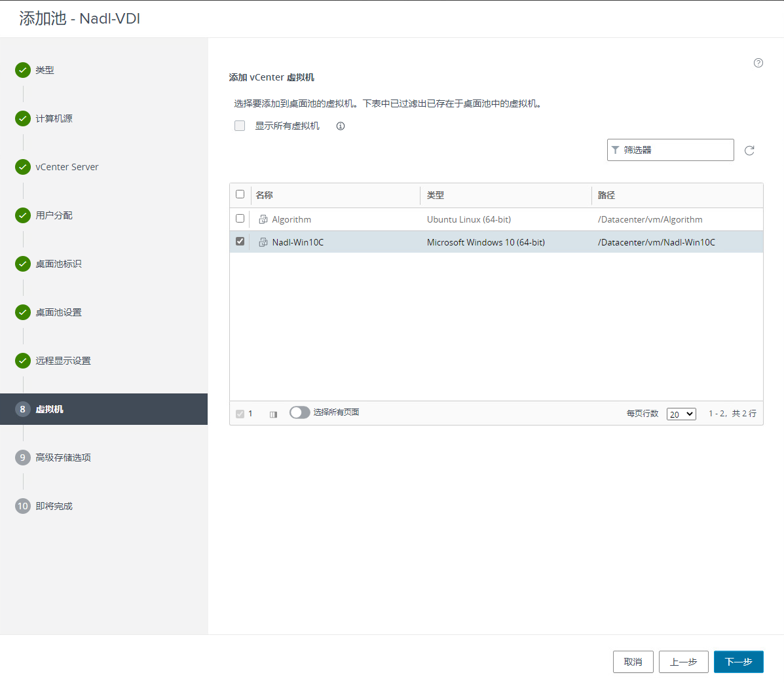Click the Algorithm name cell
This screenshot has height=688, width=784.
pos(291,219)
